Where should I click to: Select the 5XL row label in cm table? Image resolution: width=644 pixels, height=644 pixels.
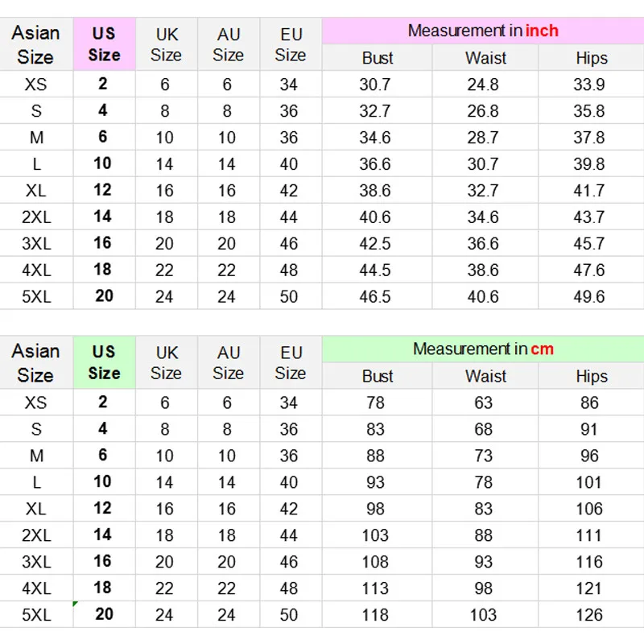(36, 614)
